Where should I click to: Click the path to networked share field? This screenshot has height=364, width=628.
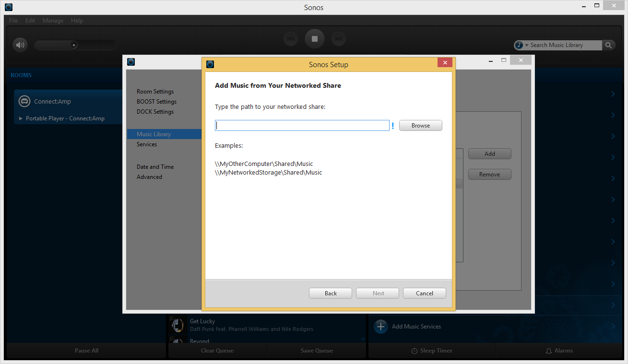302,126
